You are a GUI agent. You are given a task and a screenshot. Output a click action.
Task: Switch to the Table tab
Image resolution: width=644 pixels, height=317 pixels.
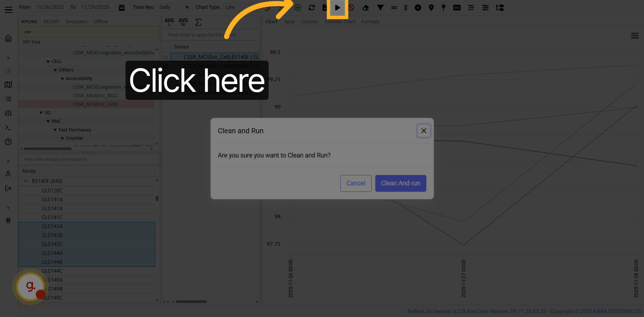coord(289,21)
